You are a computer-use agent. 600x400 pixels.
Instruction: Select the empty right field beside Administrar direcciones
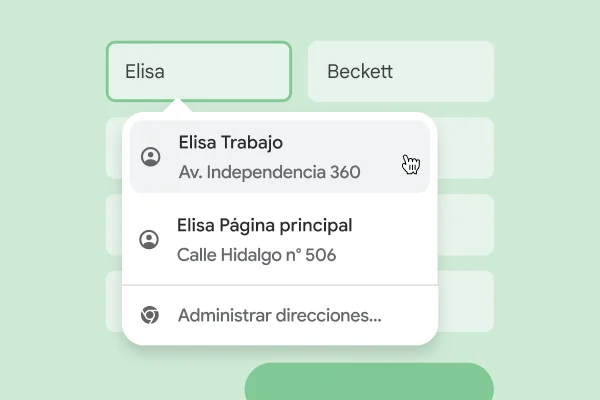tap(467, 301)
